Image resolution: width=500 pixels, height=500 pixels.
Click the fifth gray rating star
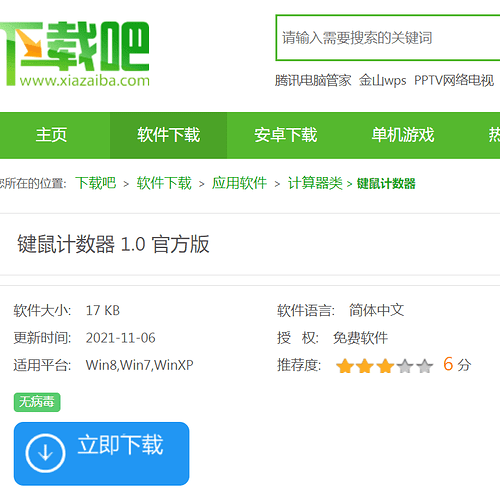pyautogui.click(x=425, y=366)
